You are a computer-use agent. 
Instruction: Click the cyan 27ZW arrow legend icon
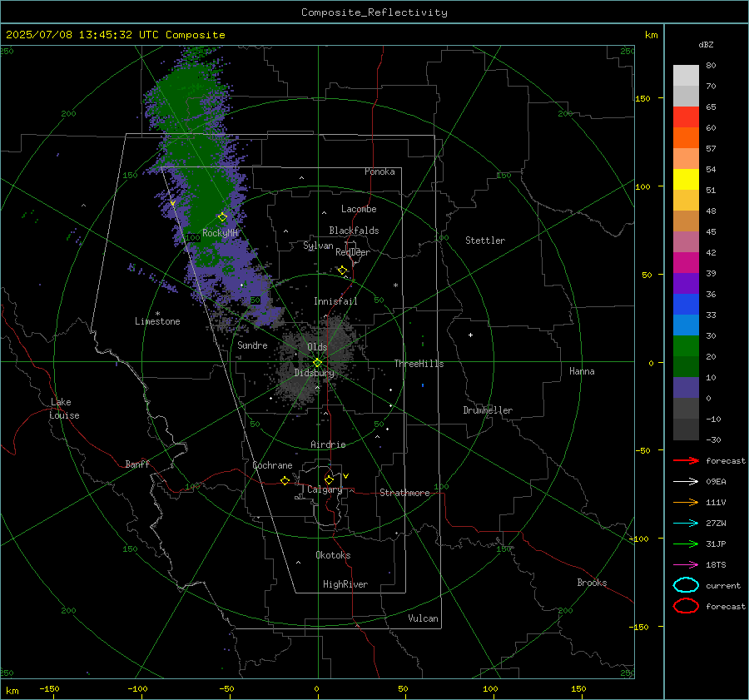(686, 524)
